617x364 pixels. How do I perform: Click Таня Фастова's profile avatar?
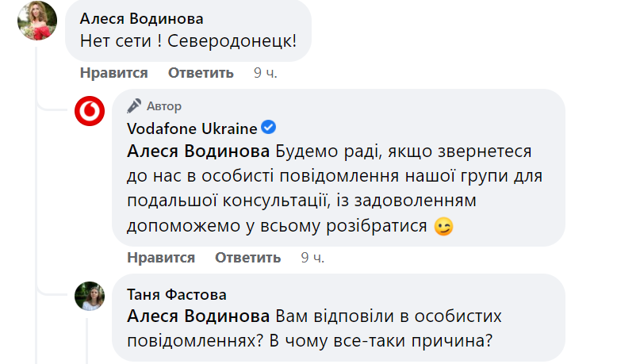(x=90, y=296)
